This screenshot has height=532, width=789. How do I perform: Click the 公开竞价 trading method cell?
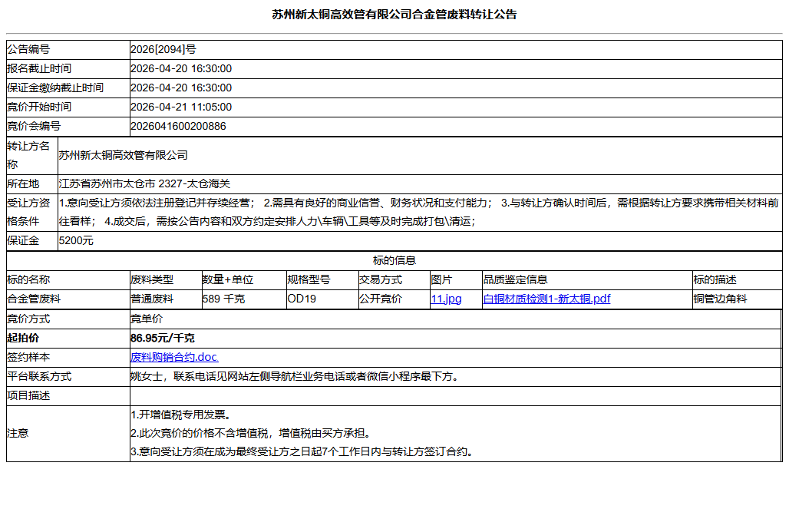tap(394, 299)
